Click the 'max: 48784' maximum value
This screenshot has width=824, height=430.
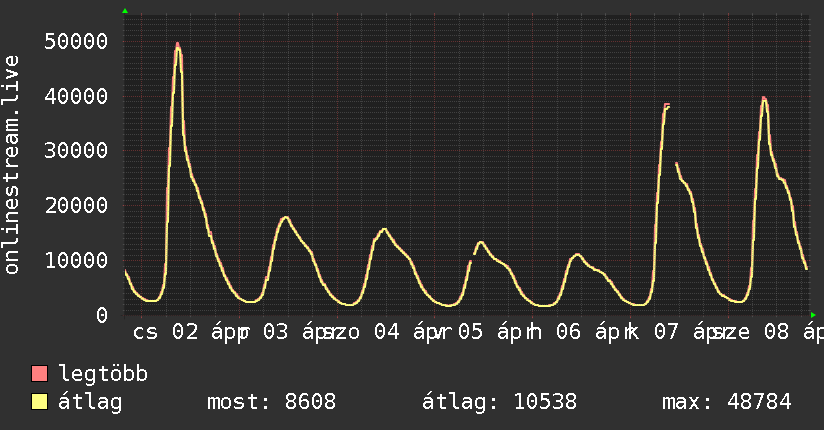(x=726, y=402)
